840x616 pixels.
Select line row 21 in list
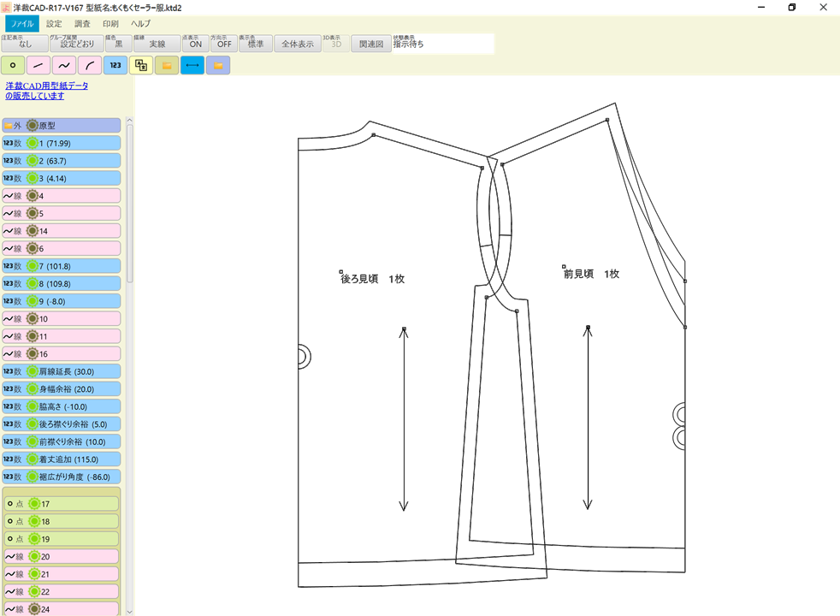point(61,574)
